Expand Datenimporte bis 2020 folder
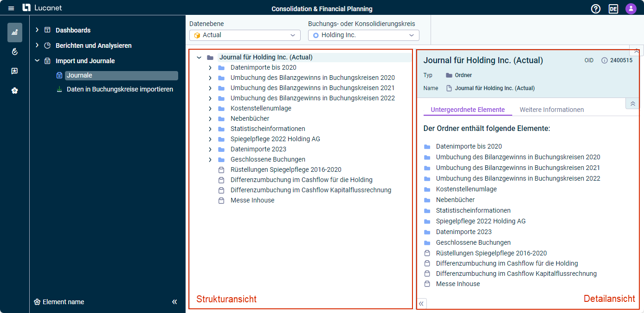This screenshot has height=313, width=644. click(x=210, y=68)
